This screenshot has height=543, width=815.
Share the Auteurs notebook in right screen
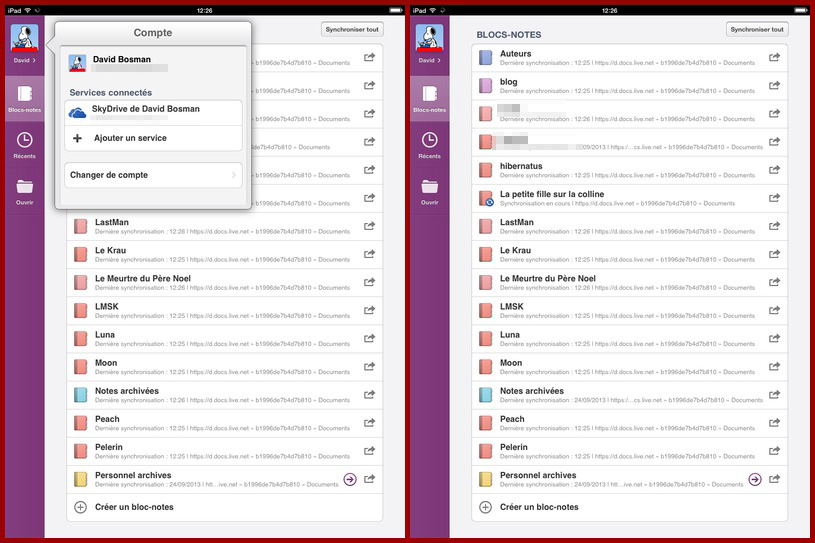pyautogui.click(x=774, y=57)
